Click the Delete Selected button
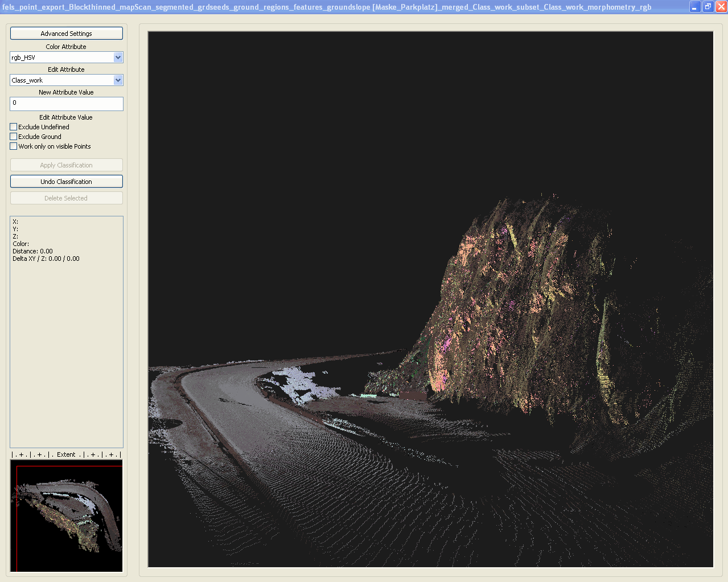Image resolution: width=728 pixels, height=582 pixels. click(x=66, y=198)
